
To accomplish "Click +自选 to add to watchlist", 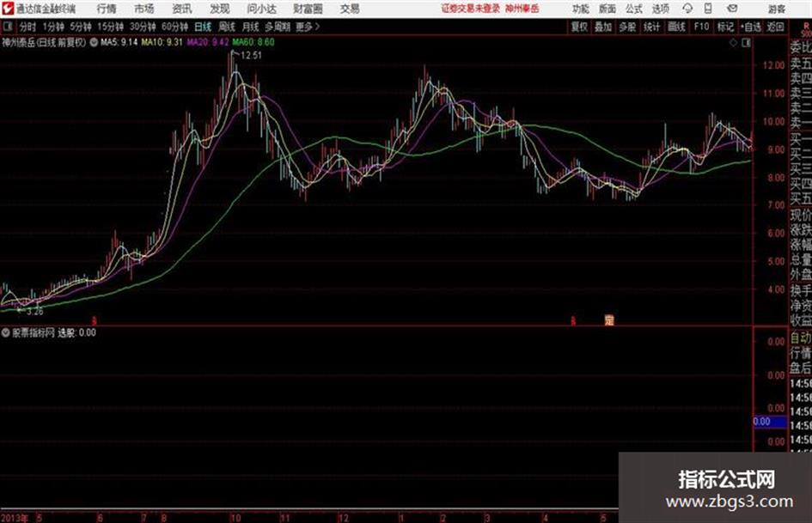I will tap(750, 27).
